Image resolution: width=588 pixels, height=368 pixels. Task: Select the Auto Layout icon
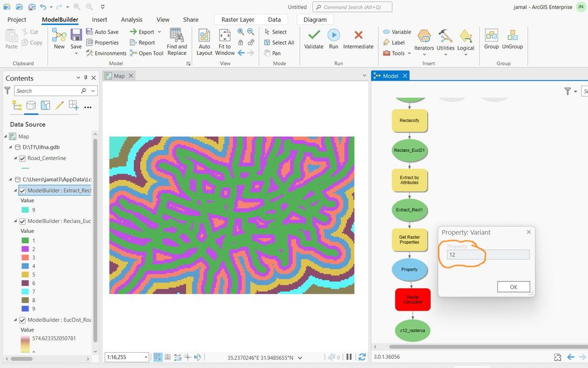204,35
